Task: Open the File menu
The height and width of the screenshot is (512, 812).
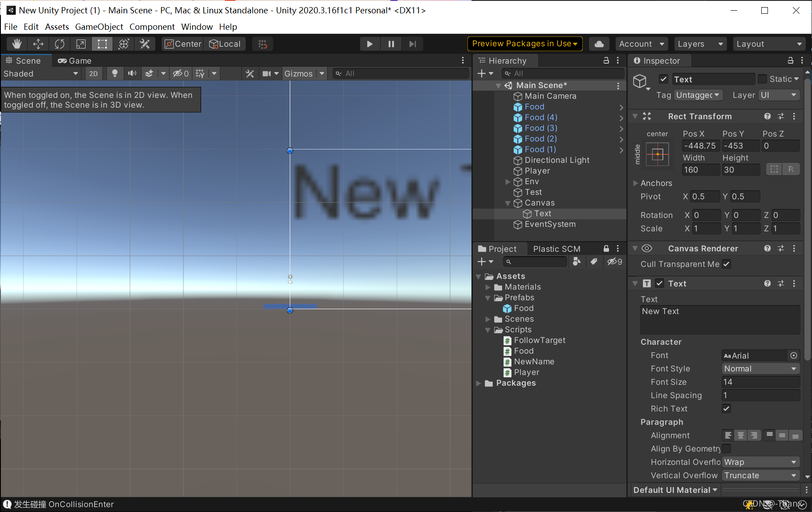Action: (11, 27)
